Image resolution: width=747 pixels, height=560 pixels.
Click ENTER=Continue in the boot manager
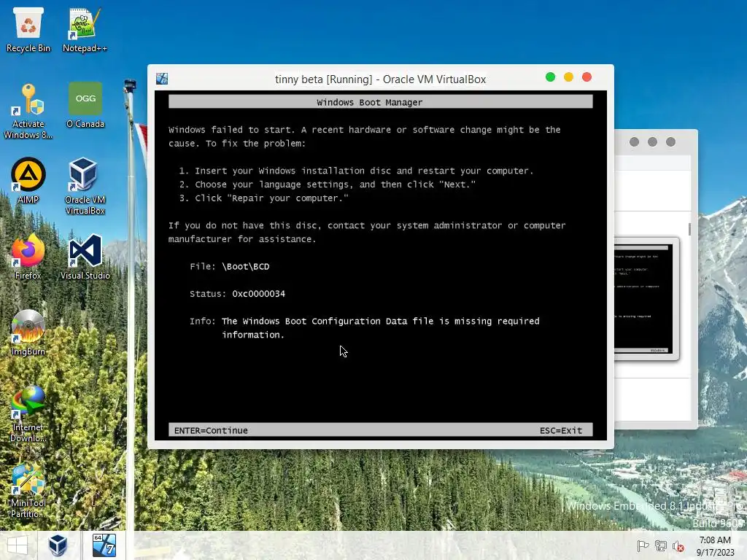(211, 430)
